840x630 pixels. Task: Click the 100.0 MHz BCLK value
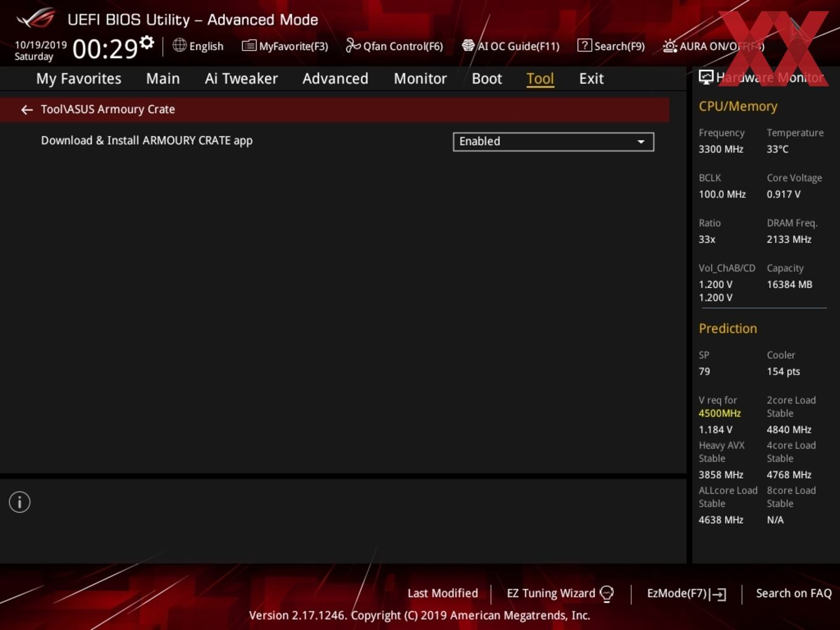722,195
